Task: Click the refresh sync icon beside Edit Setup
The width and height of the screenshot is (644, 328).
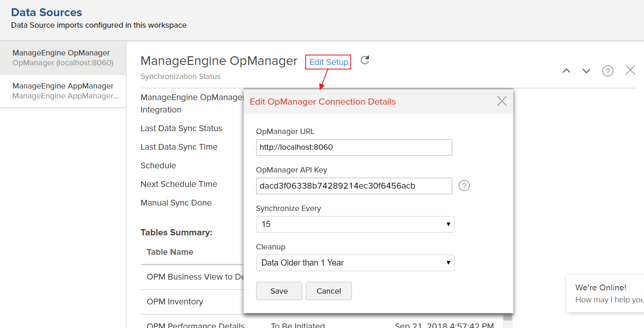Action: [x=365, y=60]
